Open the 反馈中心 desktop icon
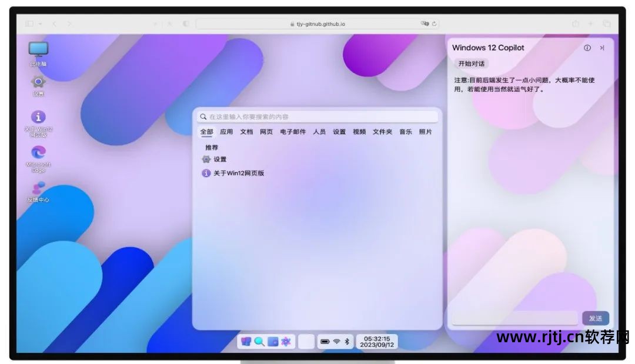Image resolution: width=635 pixels, height=364 pixels. pos(38,189)
